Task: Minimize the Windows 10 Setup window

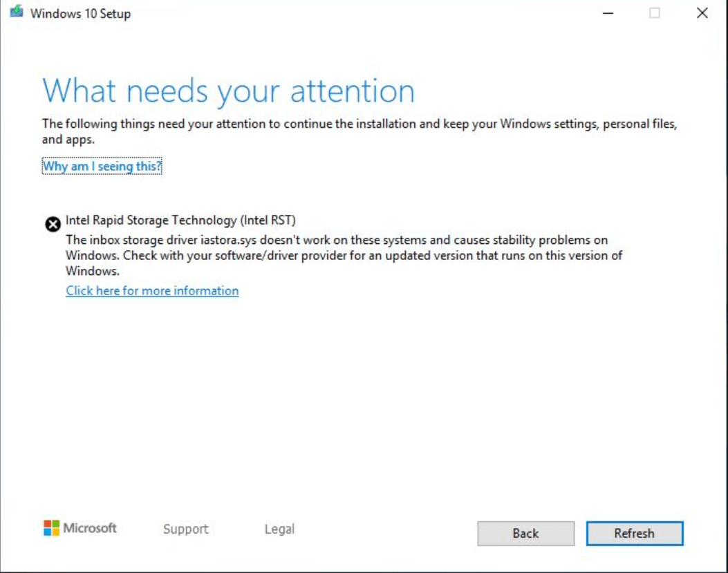Action: 608,13
